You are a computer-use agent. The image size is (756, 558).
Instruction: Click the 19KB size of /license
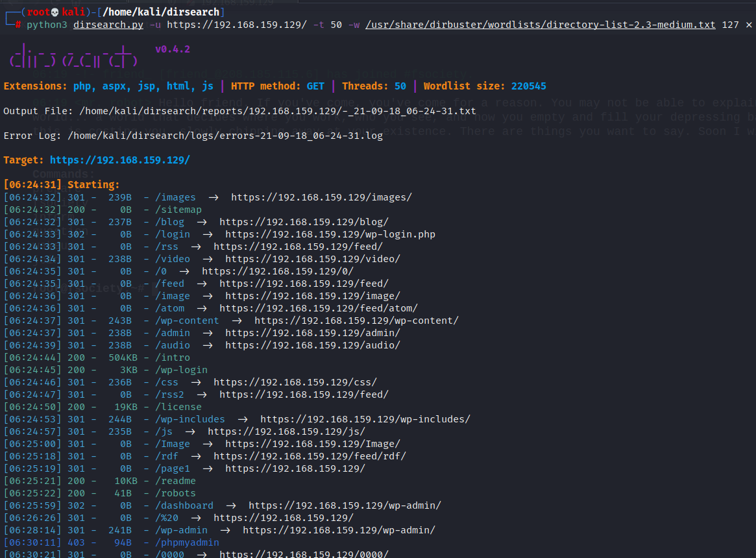tap(126, 407)
